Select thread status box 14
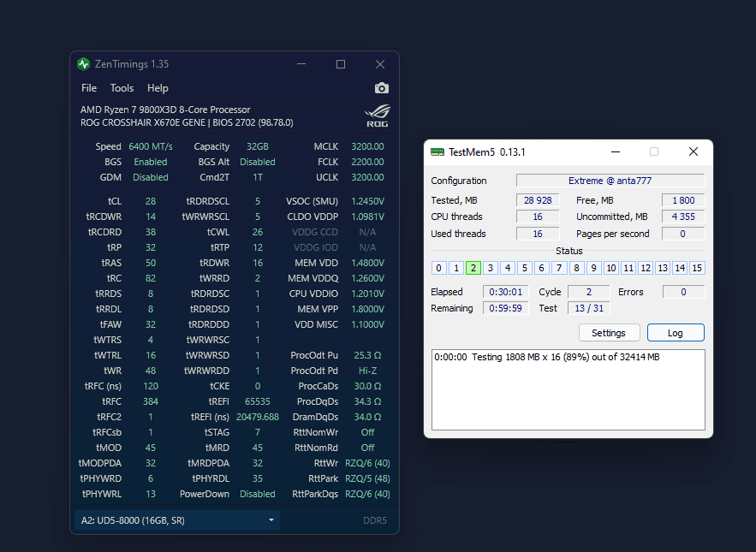This screenshot has height=552, width=756. pos(680,268)
